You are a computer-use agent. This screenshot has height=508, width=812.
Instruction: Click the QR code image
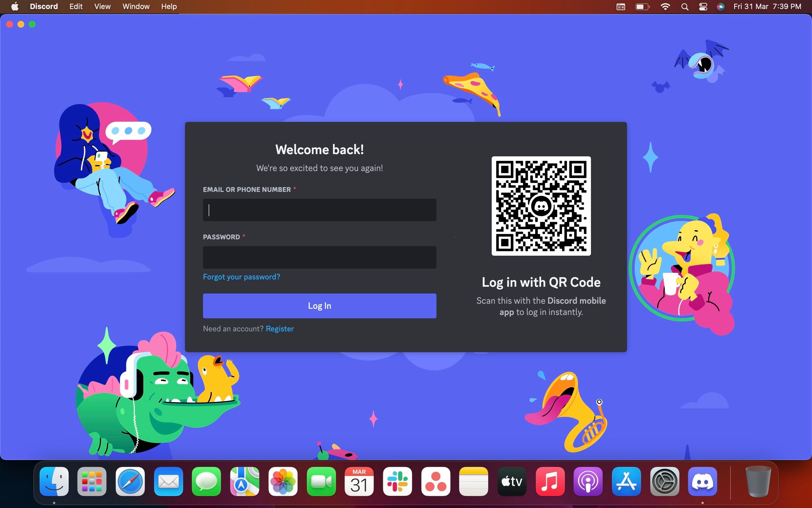(541, 206)
